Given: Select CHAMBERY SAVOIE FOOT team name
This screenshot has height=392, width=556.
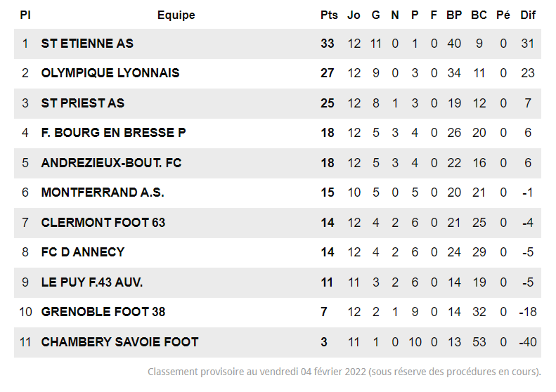Looking at the screenshot, I should (119, 342).
